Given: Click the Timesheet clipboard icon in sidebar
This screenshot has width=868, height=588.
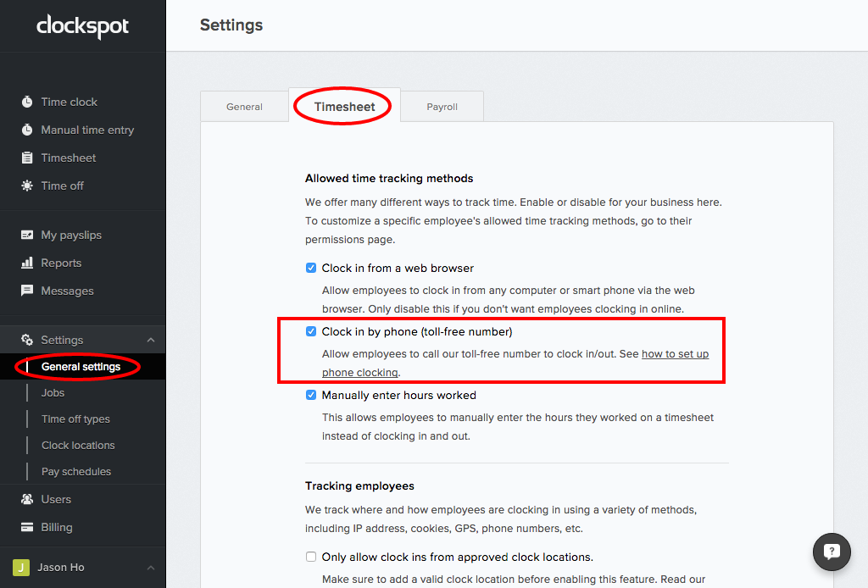Looking at the screenshot, I should point(27,158).
